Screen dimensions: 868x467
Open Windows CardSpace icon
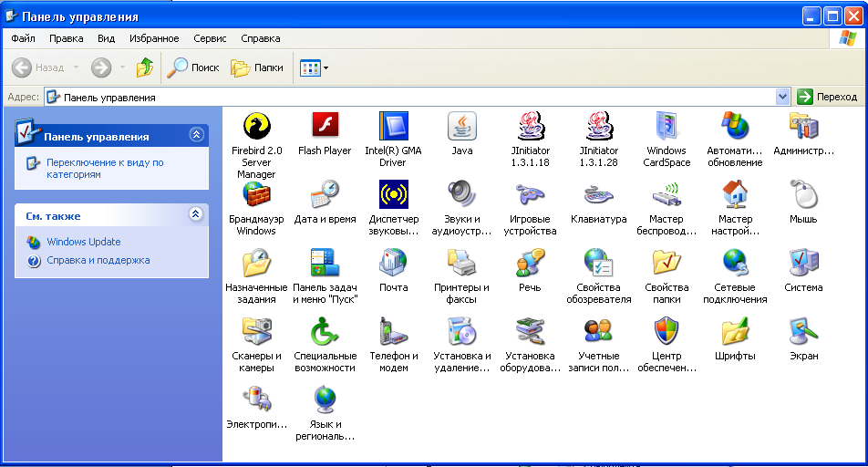pos(666,126)
